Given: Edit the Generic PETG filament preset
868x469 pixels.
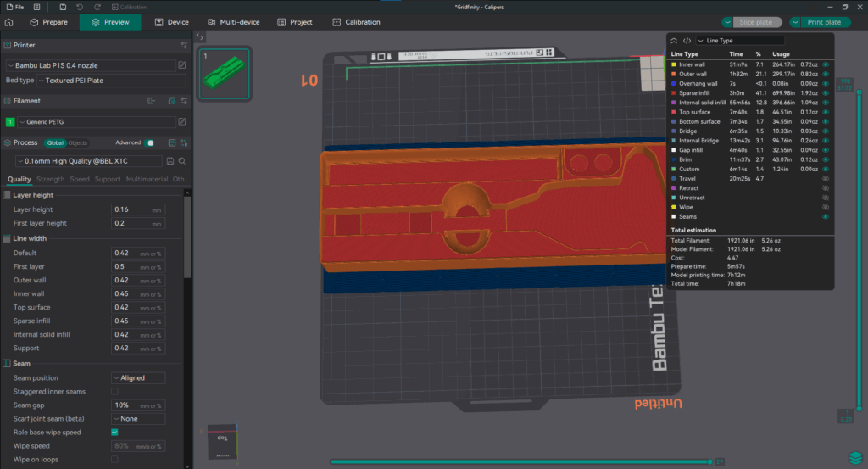Looking at the screenshot, I should click(x=182, y=122).
